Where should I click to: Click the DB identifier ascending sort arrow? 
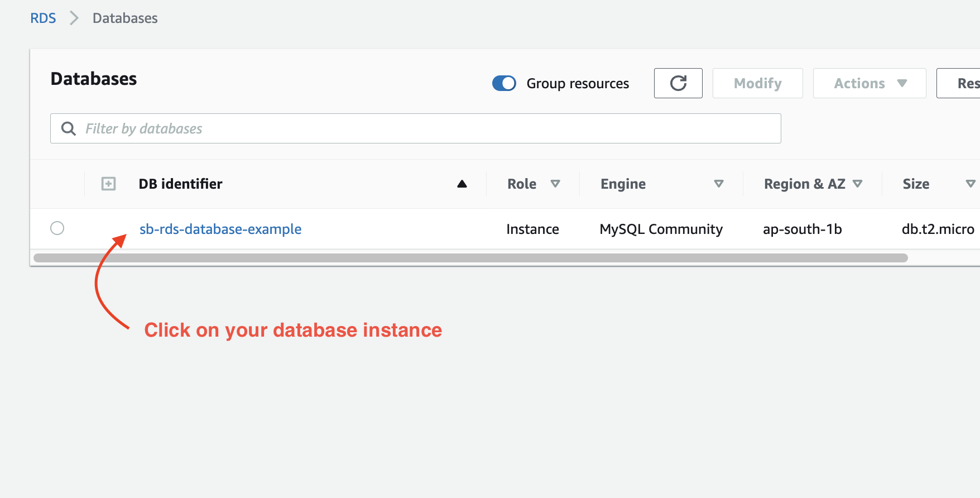(x=462, y=184)
